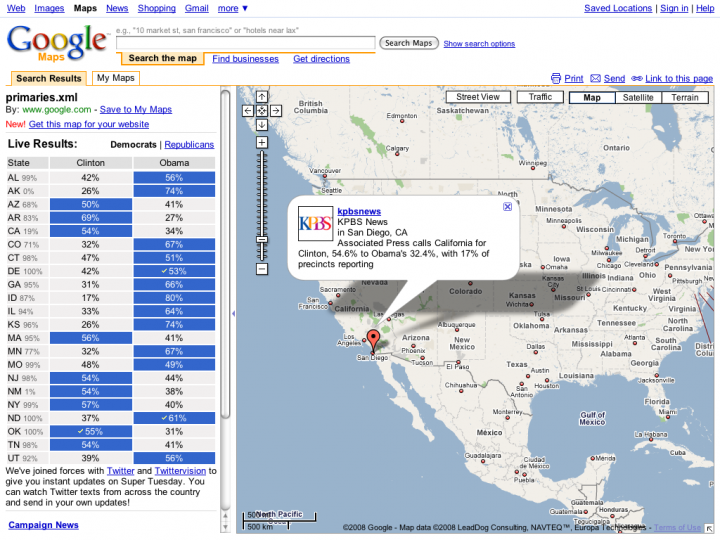Image resolution: width=720 pixels, height=540 pixels.
Task: Zoom in with the plus button
Action: click(262, 142)
